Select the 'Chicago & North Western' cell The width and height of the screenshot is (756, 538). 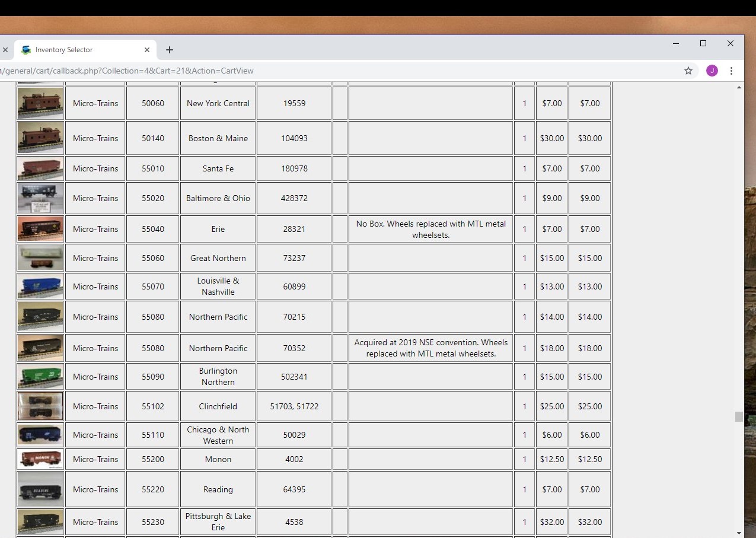[x=218, y=435]
